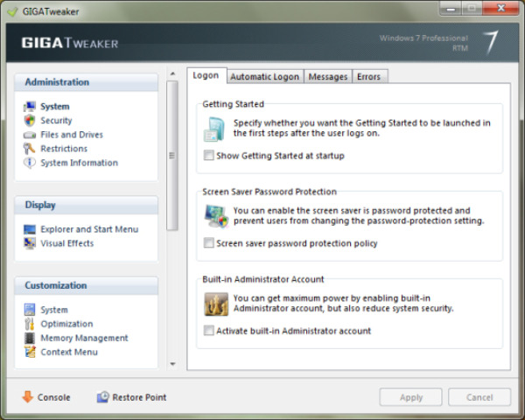The image size is (525, 420).
Task: Click the Memory Management icon
Action: [30, 338]
